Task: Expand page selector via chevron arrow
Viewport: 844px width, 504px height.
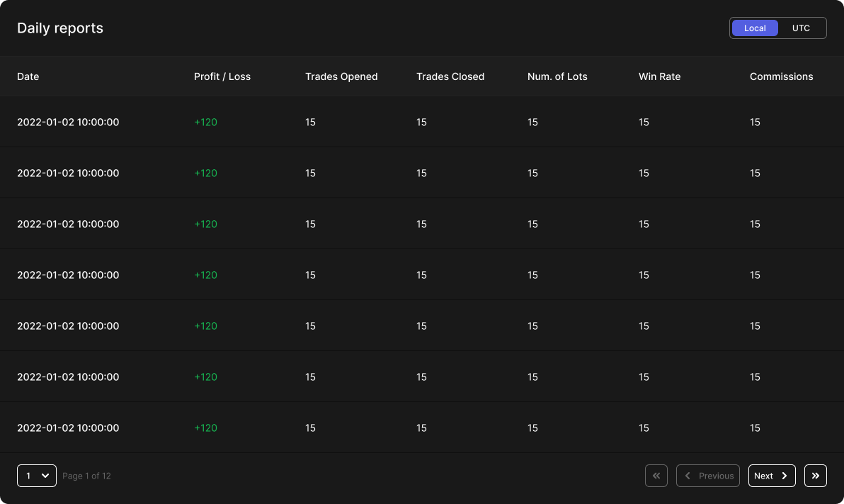Action: coord(45,476)
